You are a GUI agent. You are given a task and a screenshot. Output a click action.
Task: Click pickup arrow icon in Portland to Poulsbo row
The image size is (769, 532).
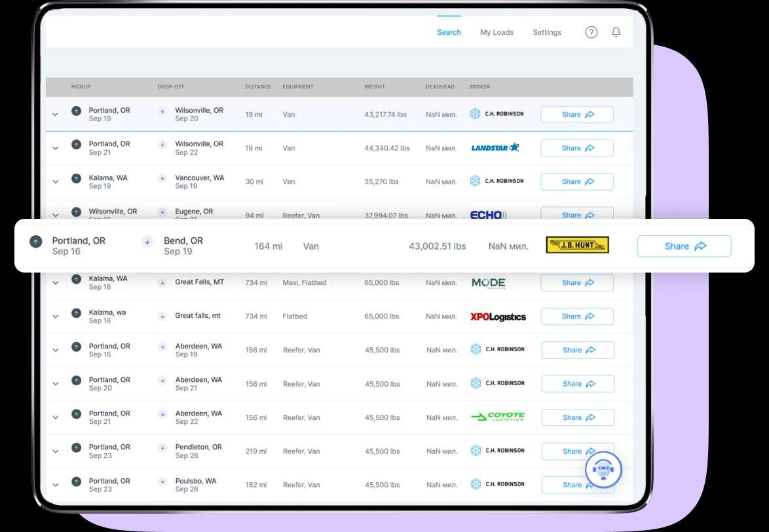click(76, 482)
